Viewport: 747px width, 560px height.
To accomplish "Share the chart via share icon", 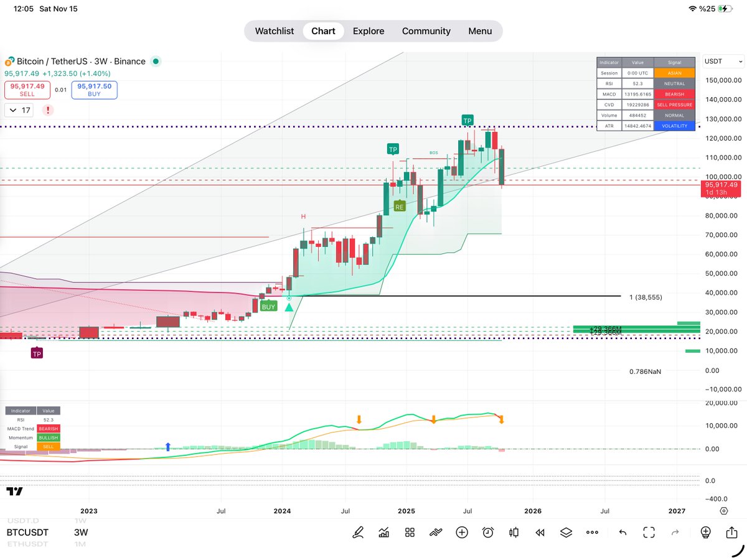I will (731, 532).
